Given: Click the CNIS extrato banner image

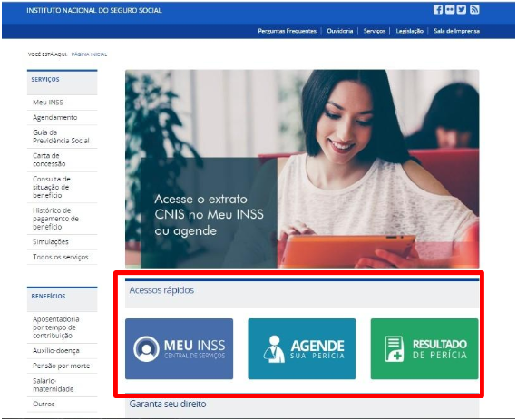Looking at the screenshot, I should [x=302, y=169].
